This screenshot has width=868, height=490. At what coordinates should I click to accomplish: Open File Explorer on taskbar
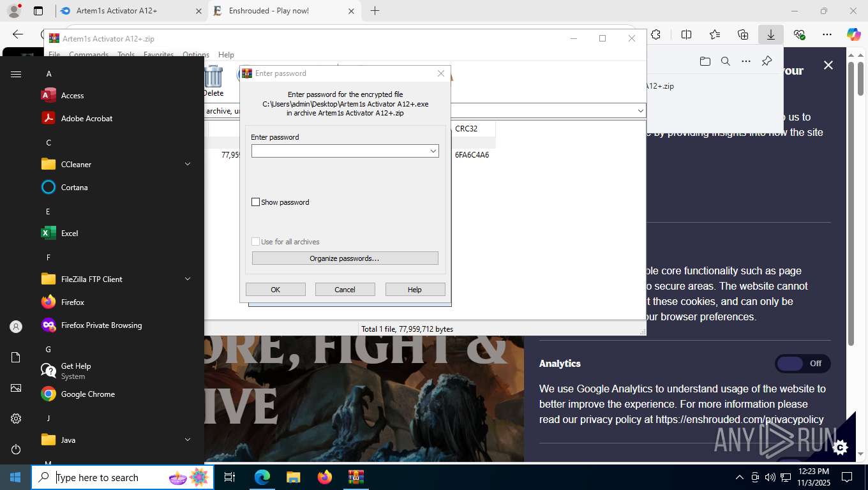point(293,477)
